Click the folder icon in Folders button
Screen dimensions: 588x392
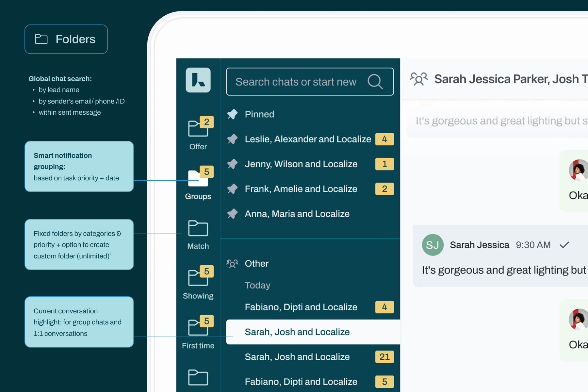pos(41,39)
